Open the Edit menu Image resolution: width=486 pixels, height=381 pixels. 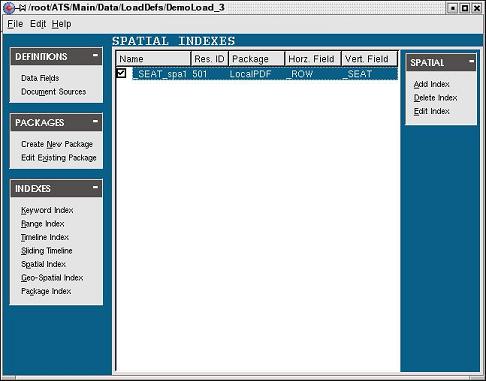click(38, 24)
